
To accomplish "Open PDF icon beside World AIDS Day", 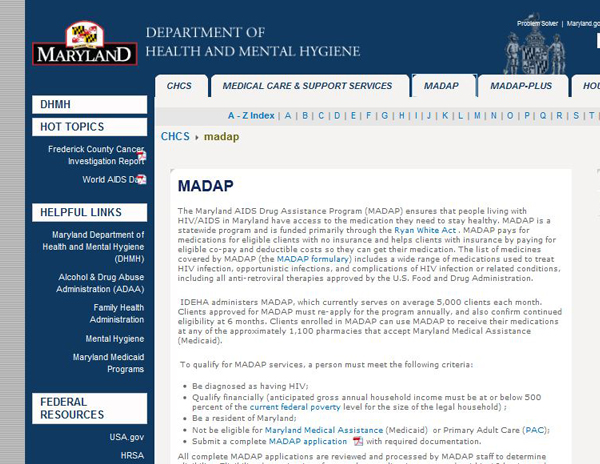I will coord(142,179).
